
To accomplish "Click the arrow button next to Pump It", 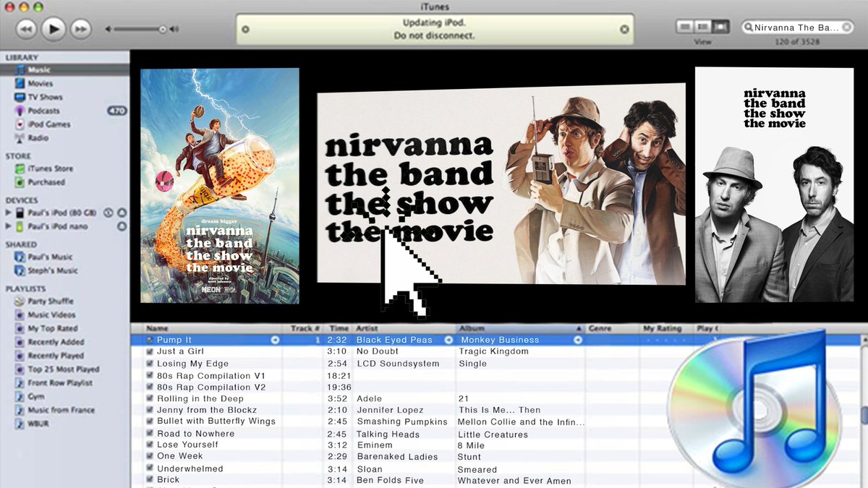I will pos(275,340).
